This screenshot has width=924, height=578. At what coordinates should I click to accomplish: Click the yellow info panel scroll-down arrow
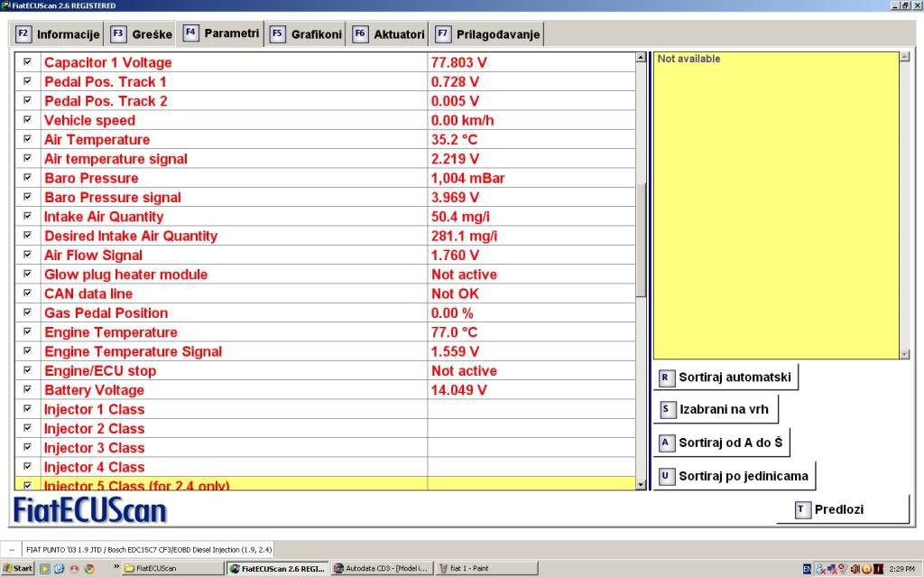904,354
